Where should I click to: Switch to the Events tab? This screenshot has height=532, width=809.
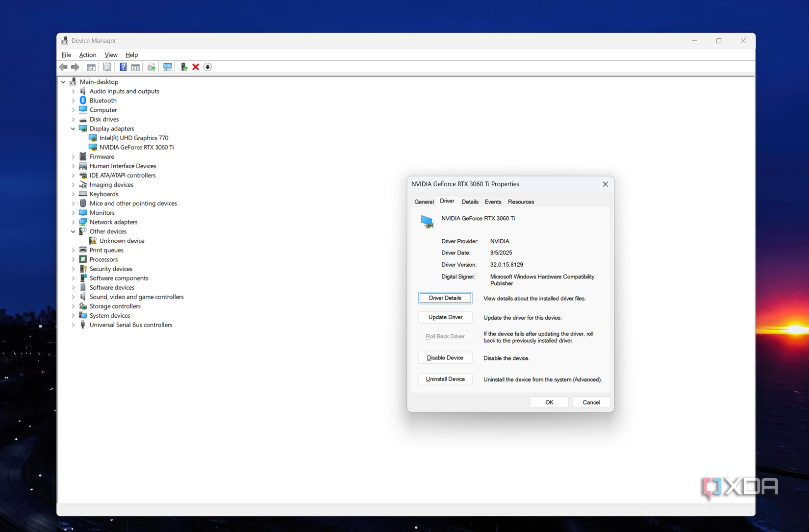[493, 202]
